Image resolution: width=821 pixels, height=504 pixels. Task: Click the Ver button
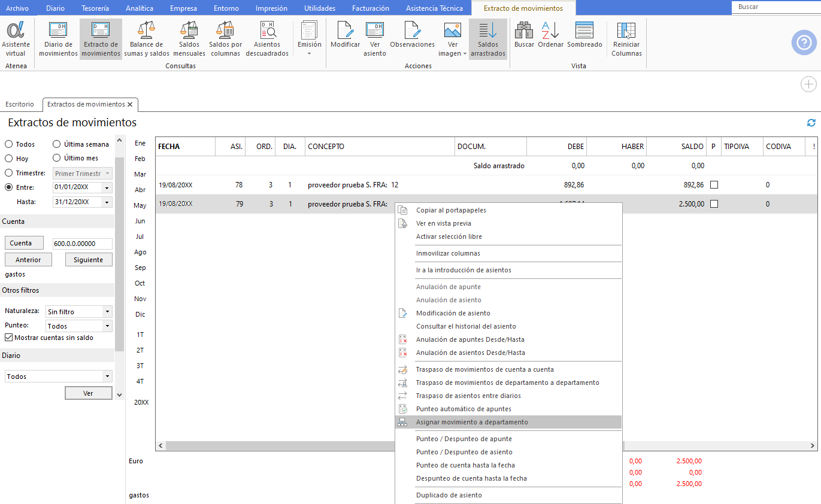(x=88, y=393)
